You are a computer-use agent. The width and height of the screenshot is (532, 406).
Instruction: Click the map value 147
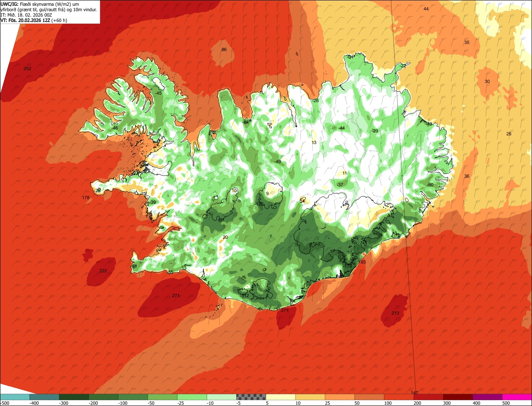coord(414,393)
